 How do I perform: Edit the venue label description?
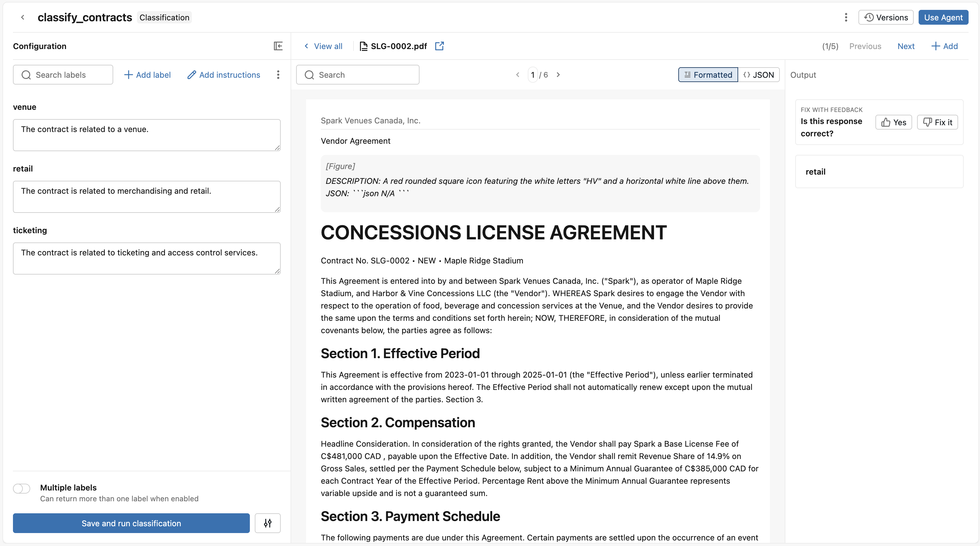(147, 135)
